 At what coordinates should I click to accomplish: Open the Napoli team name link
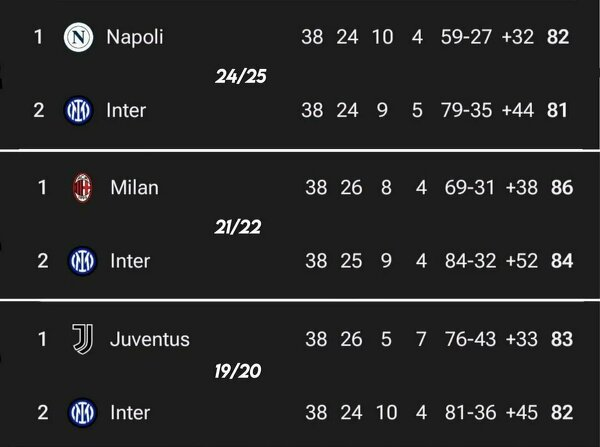134,37
